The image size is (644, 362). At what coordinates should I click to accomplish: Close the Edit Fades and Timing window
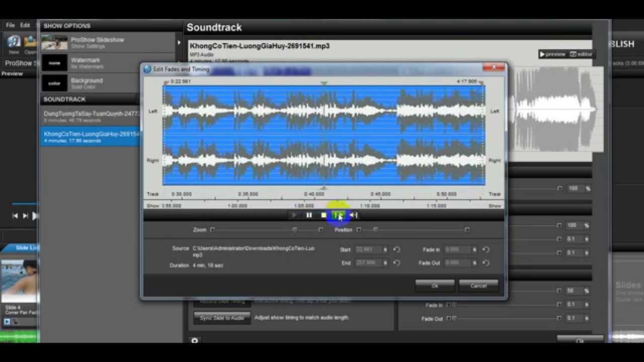tap(494, 67)
